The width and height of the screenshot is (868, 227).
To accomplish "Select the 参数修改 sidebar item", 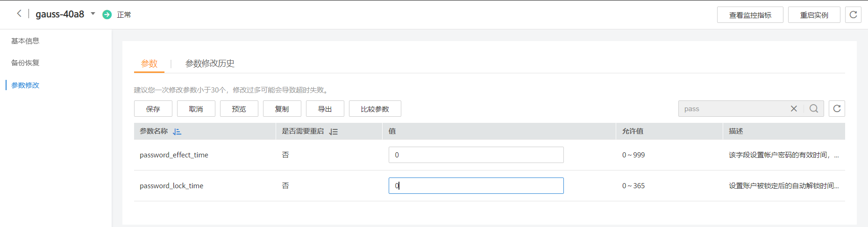I will click(25, 85).
